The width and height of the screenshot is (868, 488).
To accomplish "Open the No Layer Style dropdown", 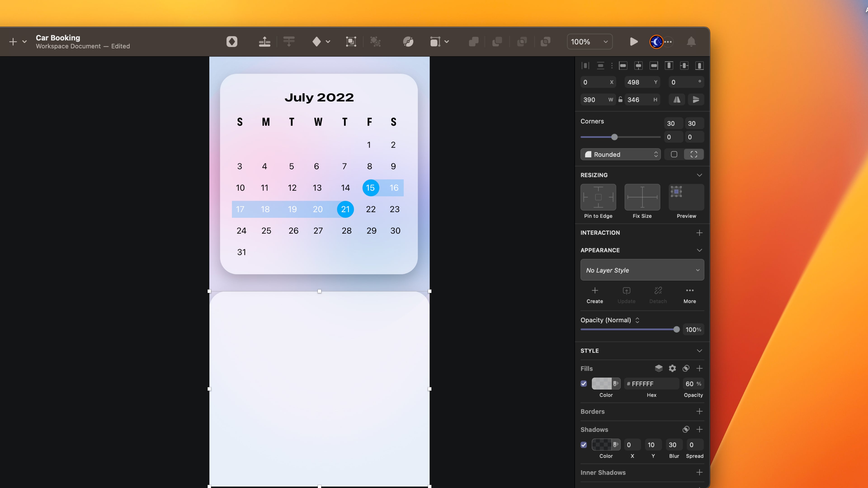I will [642, 270].
